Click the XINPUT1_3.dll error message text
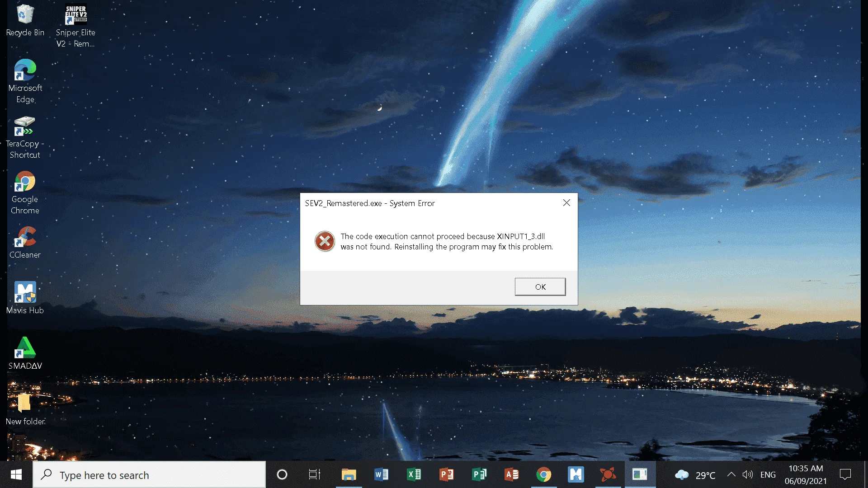Screen dimensions: 868x488 [x=447, y=241]
